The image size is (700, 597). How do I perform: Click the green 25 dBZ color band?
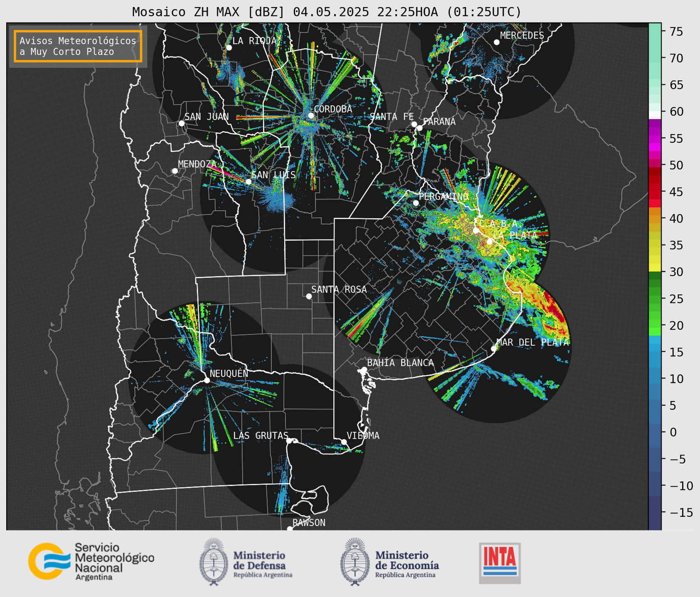[x=655, y=299]
